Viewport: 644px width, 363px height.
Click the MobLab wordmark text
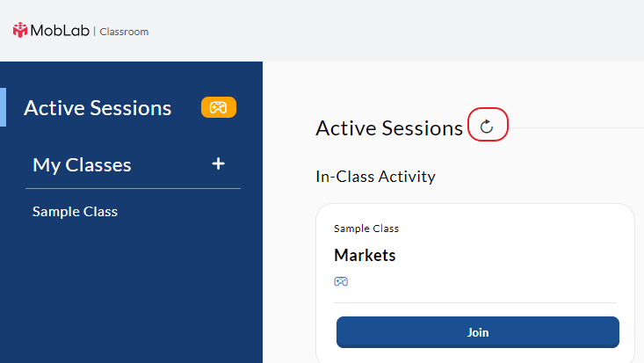(x=60, y=31)
